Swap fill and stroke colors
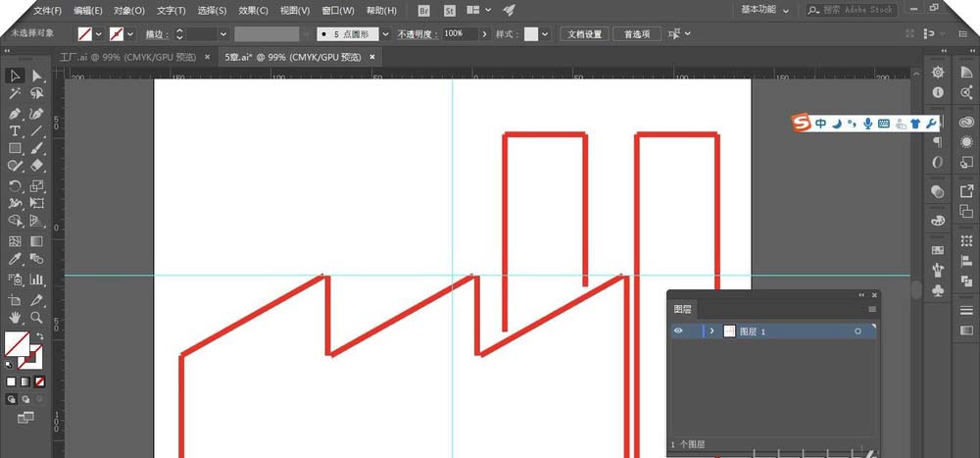The width and height of the screenshot is (980, 458). (40, 336)
